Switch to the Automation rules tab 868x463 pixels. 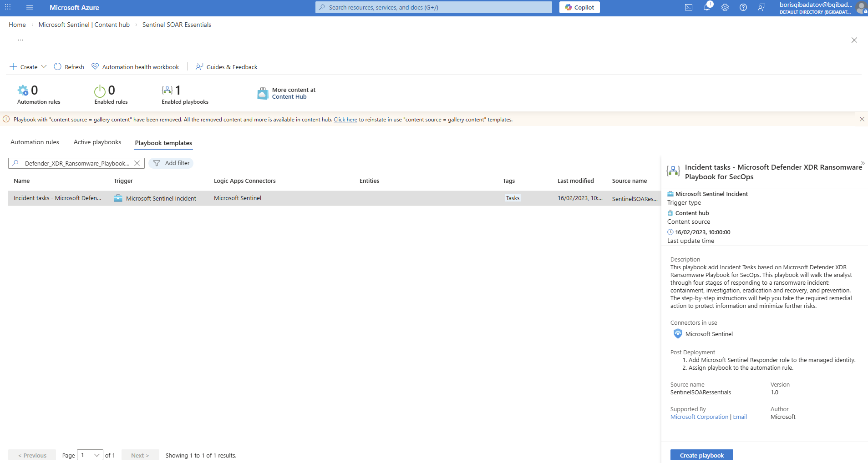pos(35,142)
